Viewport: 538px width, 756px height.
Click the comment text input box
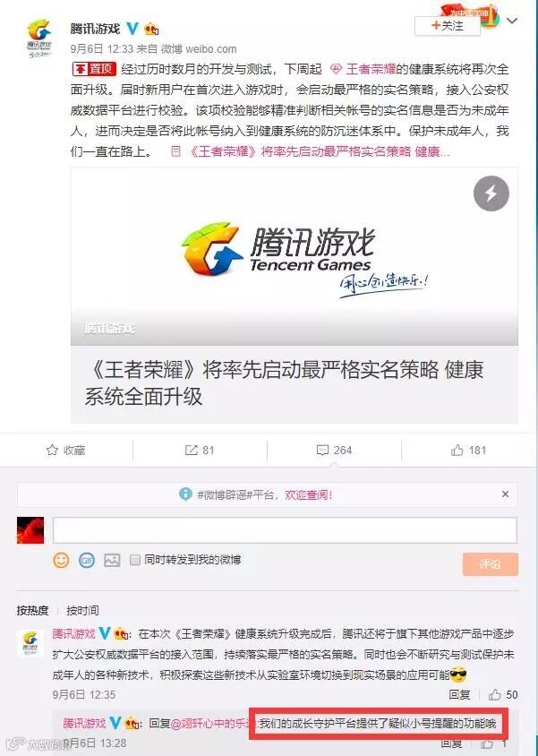(x=285, y=530)
